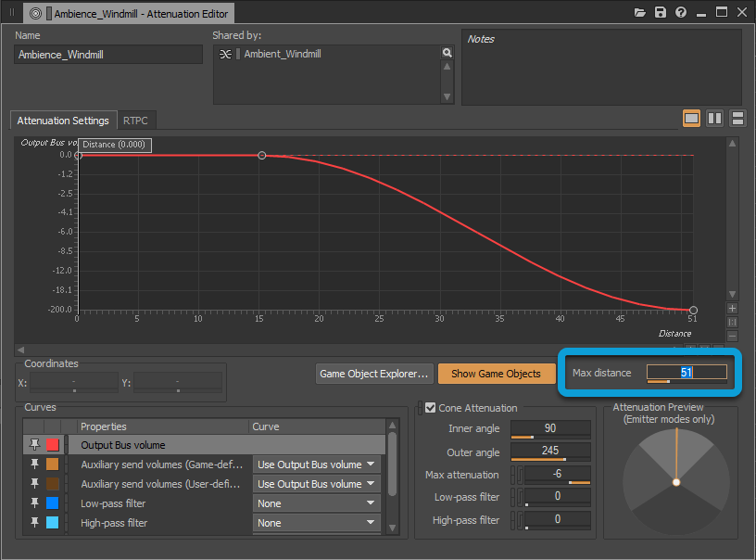
Task: Click the graph zoom-in plus button
Action: 732,308
